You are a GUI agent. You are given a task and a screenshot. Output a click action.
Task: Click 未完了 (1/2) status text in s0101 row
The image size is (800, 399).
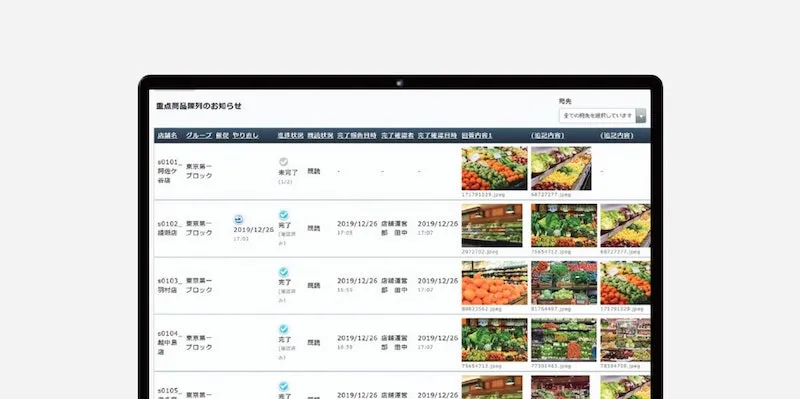click(x=288, y=177)
